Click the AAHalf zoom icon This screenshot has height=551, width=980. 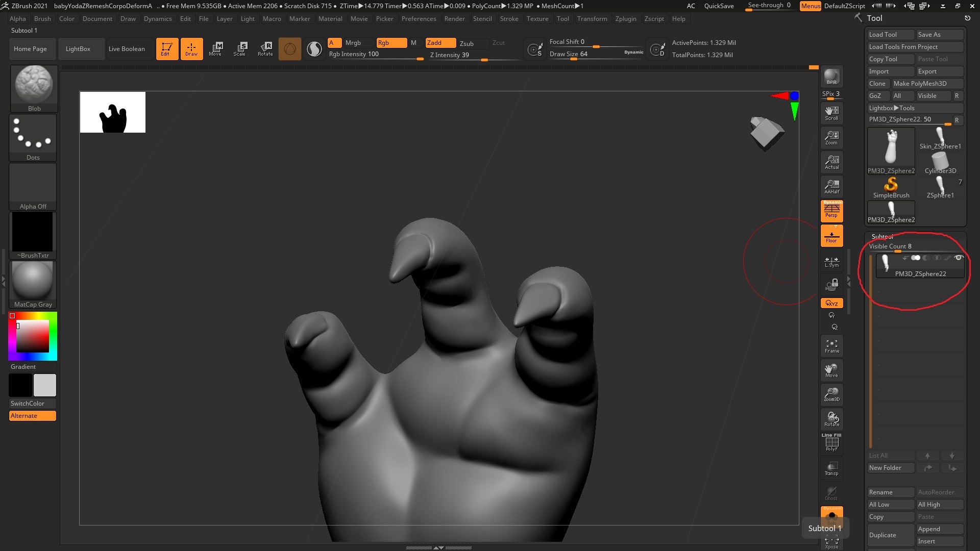[x=831, y=186]
